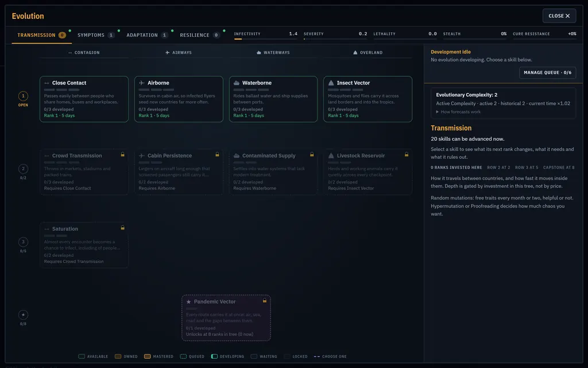588x368 pixels.
Task: Click the Choose One legend label
Action: [x=334, y=356]
